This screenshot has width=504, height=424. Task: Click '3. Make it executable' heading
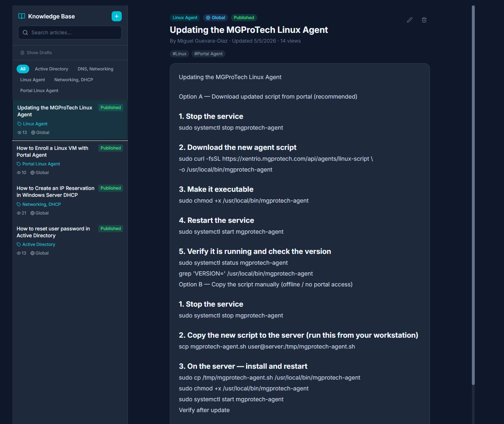(216, 189)
